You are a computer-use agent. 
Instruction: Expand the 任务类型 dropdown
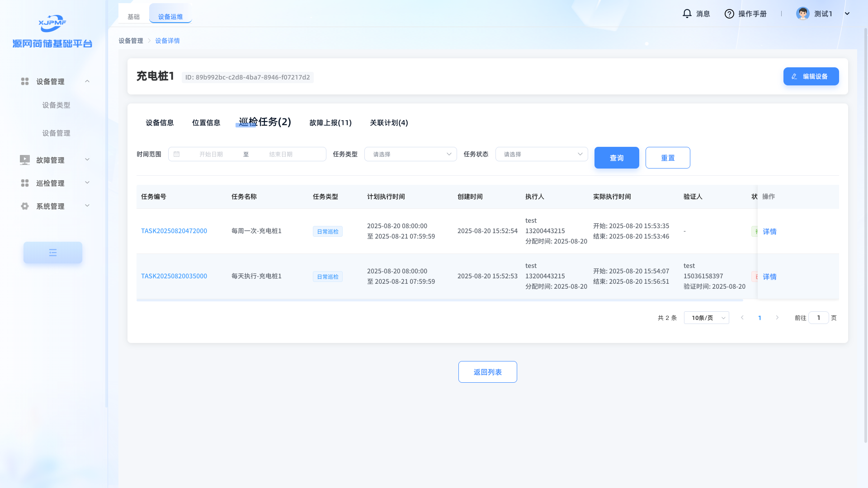tap(410, 154)
